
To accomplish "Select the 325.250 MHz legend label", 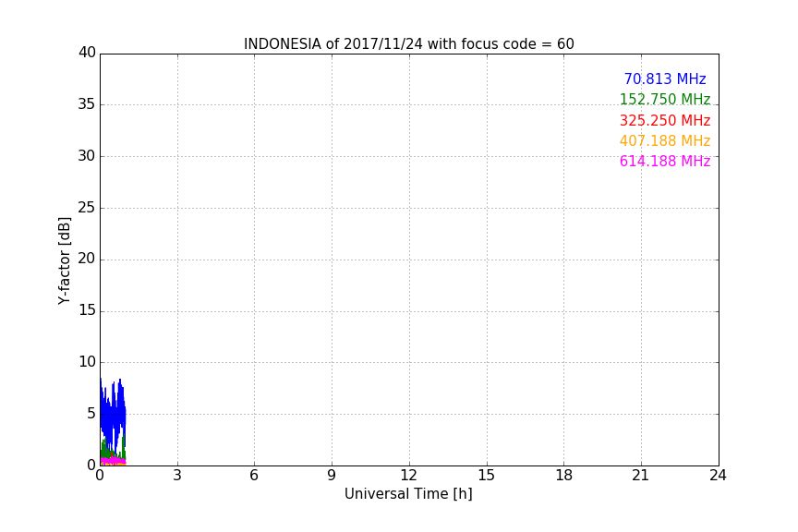I will 665,121.
